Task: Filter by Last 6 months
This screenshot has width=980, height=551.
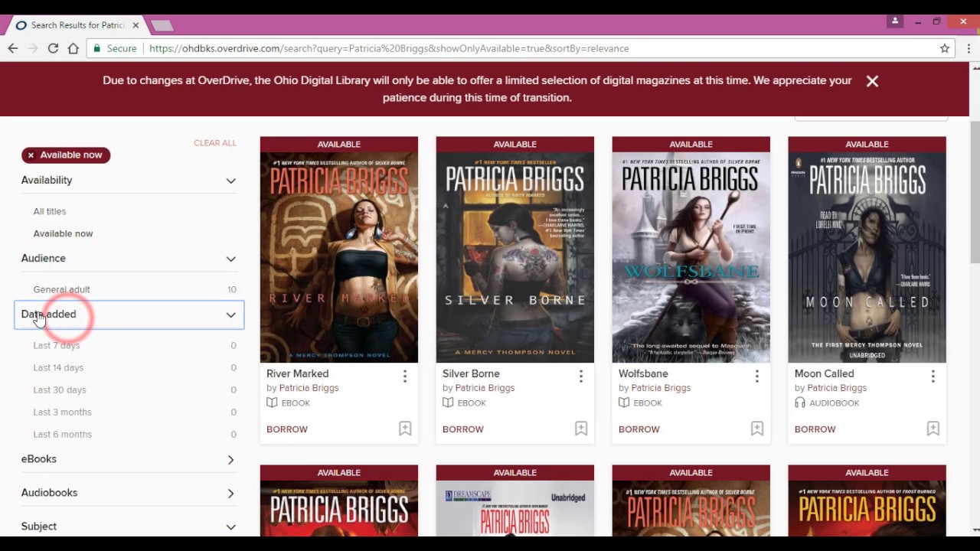Action: pos(62,434)
